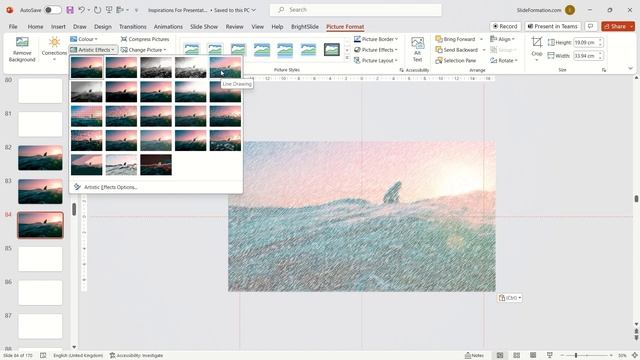Image resolution: width=640 pixels, height=360 pixels.
Task: Open Corrections options
Action: coord(54,49)
